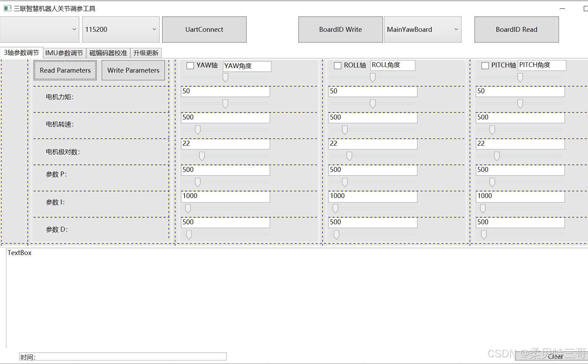588x364 pixels.
Task: Click the ROLL parameter P slider thumb
Action: pyautogui.click(x=345, y=182)
